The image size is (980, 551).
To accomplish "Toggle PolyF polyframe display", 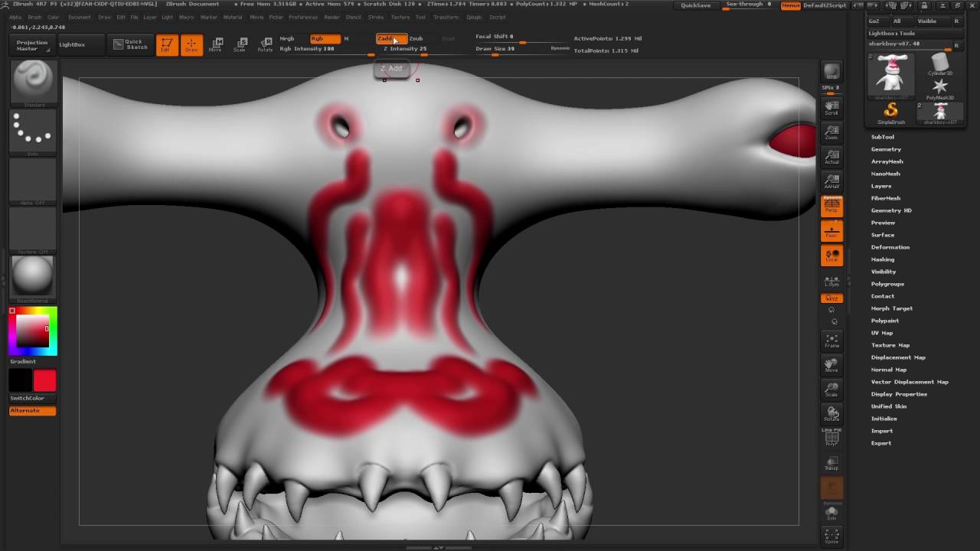I will pyautogui.click(x=831, y=439).
